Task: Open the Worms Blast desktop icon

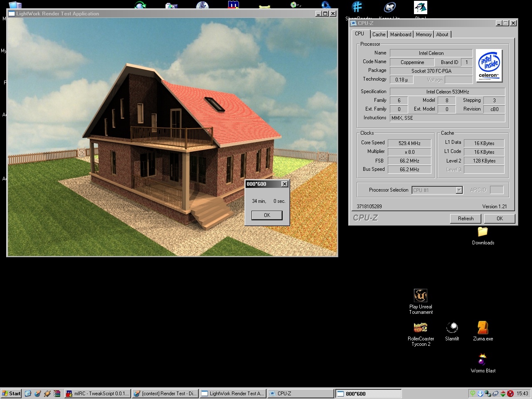Action: (483, 363)
